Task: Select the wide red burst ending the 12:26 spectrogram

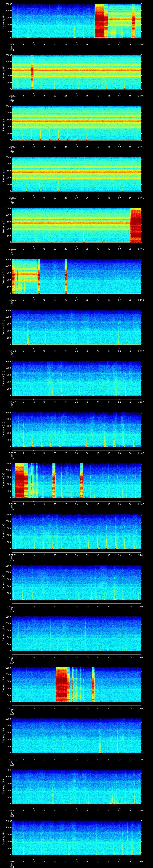Action: coord(136,225)
